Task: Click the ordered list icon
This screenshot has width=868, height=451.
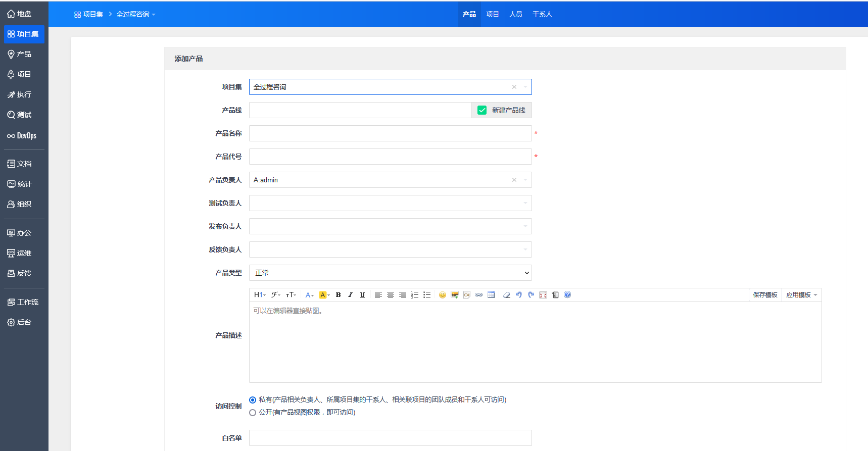Action: 415,295
